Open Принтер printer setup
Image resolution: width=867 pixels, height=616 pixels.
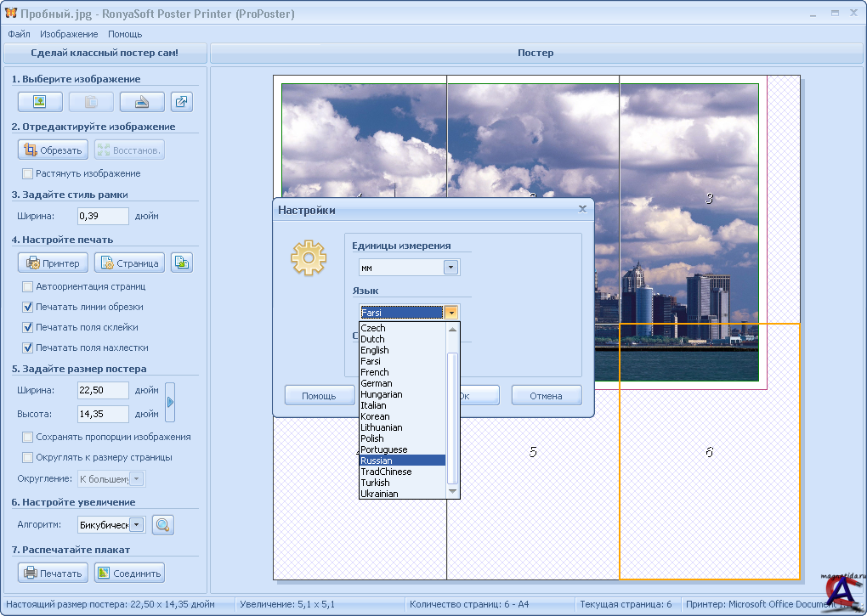coord(53,263)
